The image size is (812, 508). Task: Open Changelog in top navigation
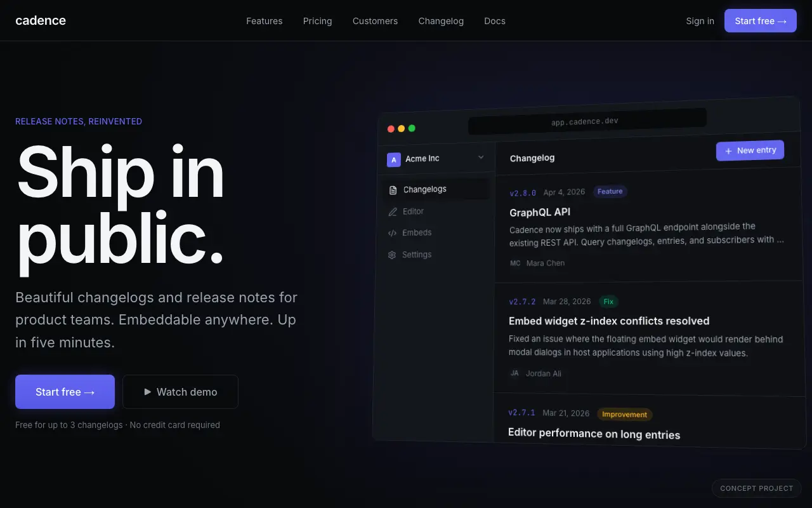point(441,21)
